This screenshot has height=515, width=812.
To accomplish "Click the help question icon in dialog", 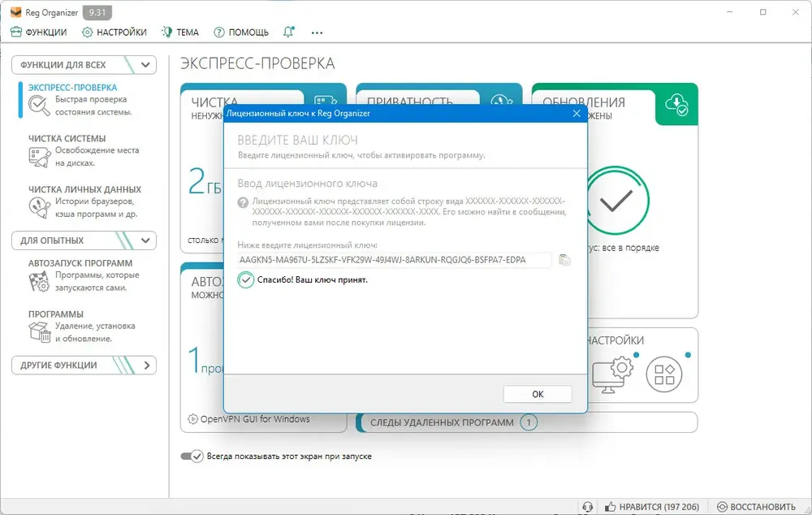I will (243, 202).
